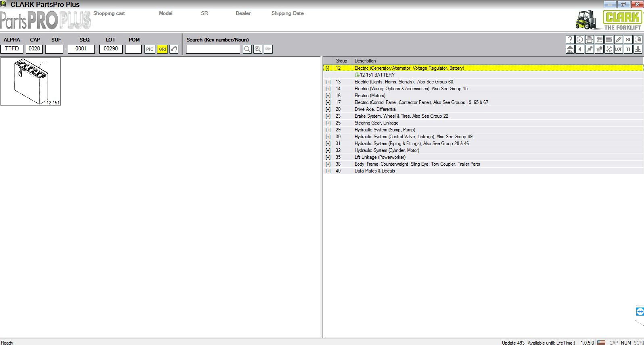This screenshot has height=345, width=644.
Task: Click the PIC button
Action: [150, 49]
